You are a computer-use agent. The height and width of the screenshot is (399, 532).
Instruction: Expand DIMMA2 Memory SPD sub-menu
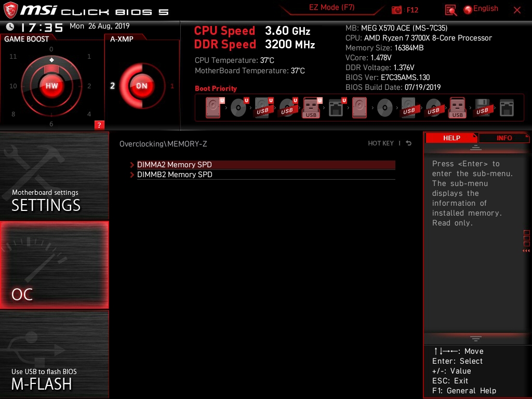(266, 165)
